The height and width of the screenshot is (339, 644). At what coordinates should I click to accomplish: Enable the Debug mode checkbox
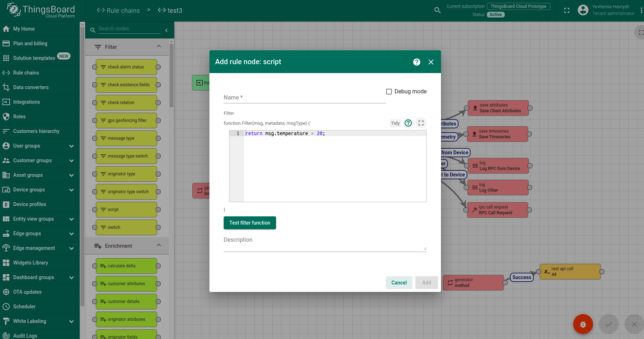[x=389, y=92]
